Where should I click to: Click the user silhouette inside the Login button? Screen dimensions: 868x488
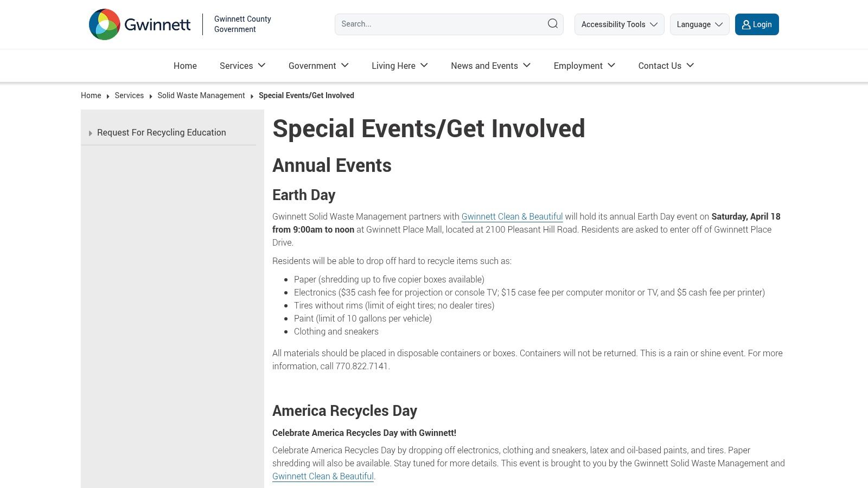746,24
